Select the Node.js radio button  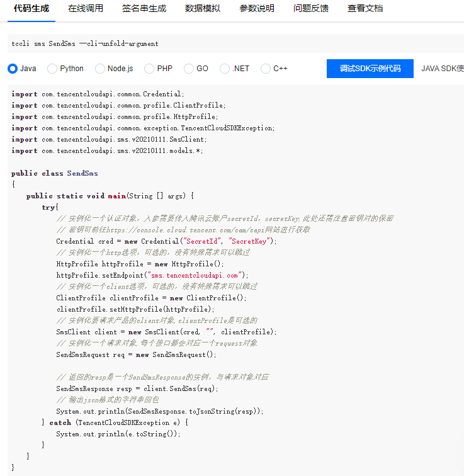tap(100, 69)
